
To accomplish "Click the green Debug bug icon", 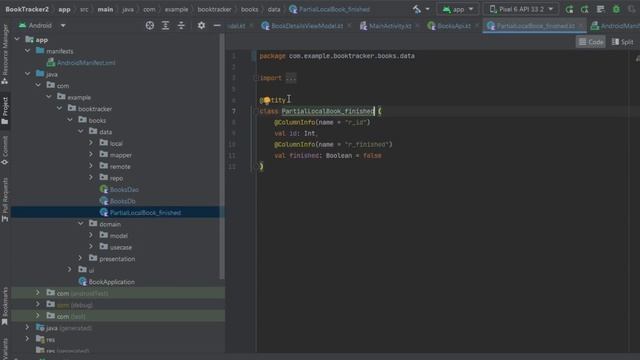I will (x=616, y=9).
